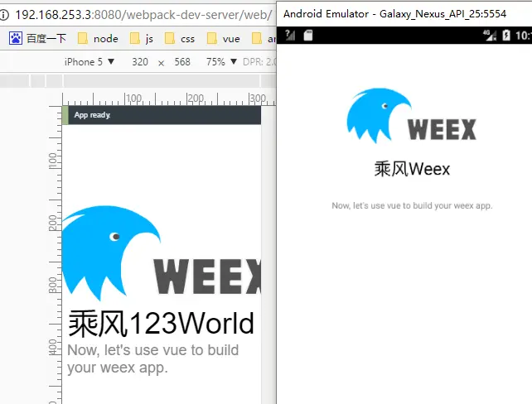Open the css bookmarks folder
Viewport: 532px width, 404px height.
180,38
